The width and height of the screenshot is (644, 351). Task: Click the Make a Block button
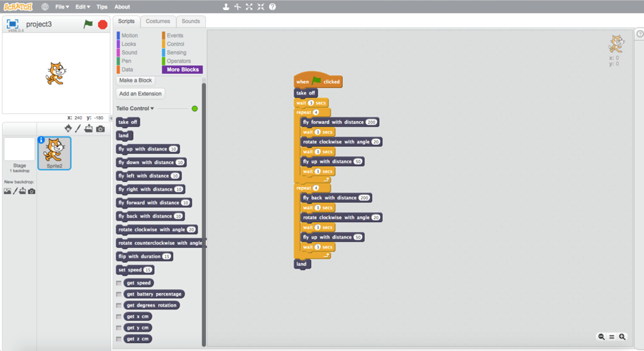click(135, 80)
